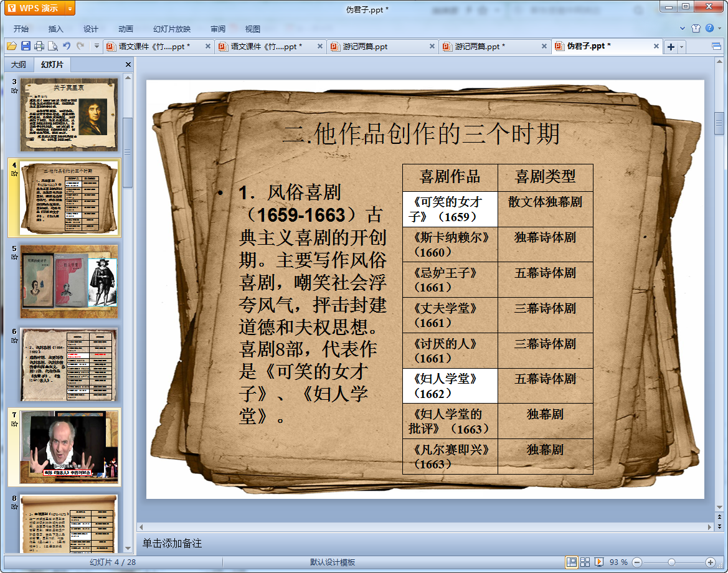The image size is (728, 573).
Task: Open Help with the question mark icon
Action: coord(709,28)
